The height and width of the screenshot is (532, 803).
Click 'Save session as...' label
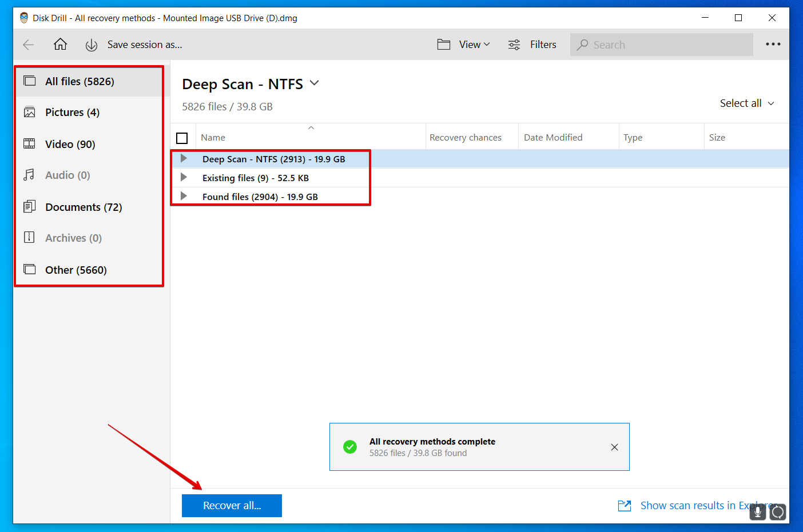[145, 45]
